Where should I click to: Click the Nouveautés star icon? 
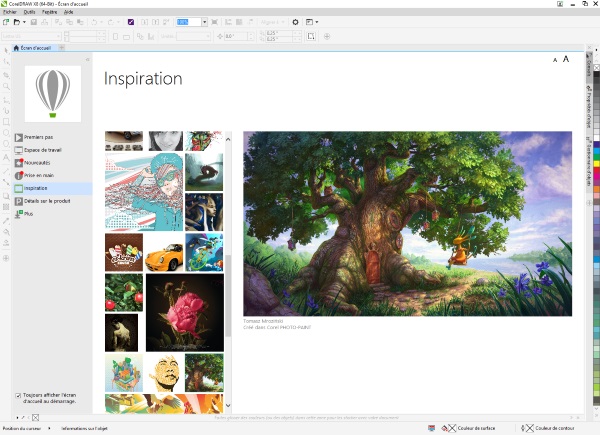[x=19, y=163]
